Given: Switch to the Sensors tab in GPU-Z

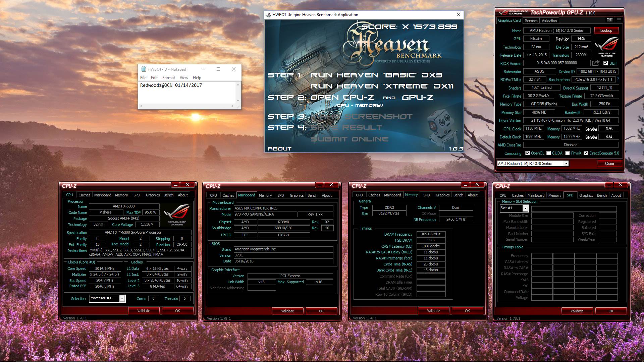Looking at the screenshot, I should [x=531, y=20].
